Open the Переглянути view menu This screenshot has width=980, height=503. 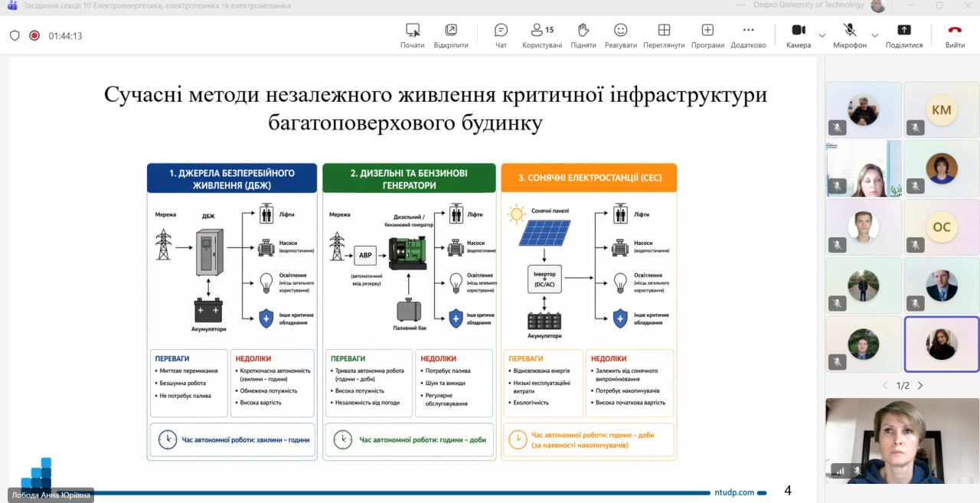click(x=664, y=34)
